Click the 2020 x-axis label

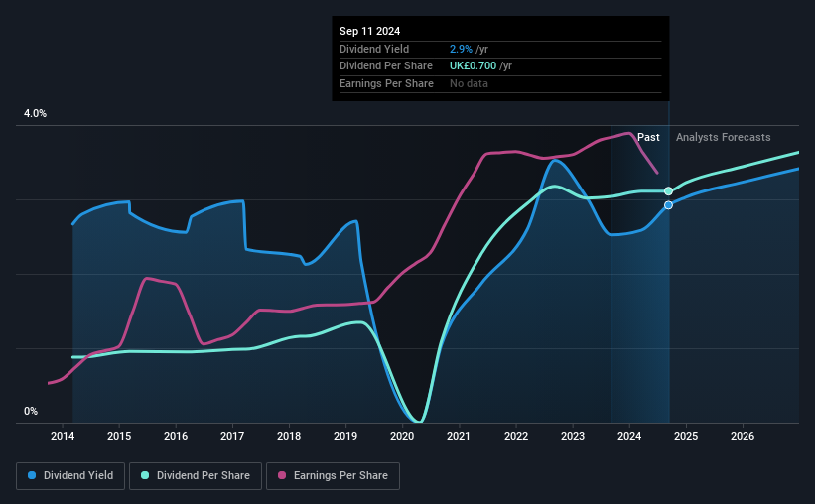402,436
